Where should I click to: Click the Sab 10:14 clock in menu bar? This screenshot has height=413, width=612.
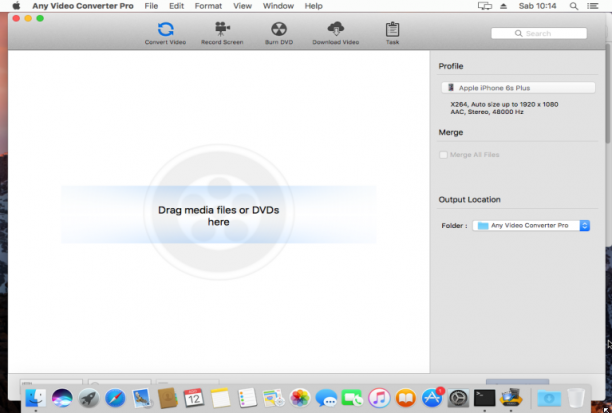[x=537, y=6]
